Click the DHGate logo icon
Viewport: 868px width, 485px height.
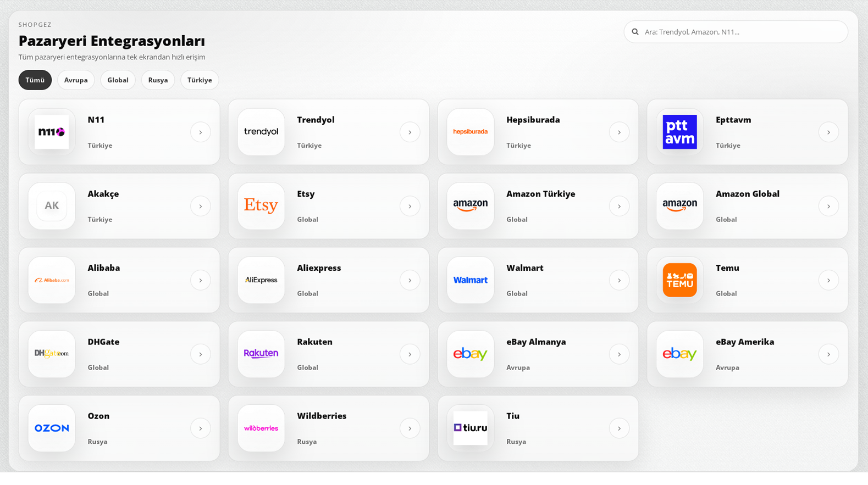(52, 354)
